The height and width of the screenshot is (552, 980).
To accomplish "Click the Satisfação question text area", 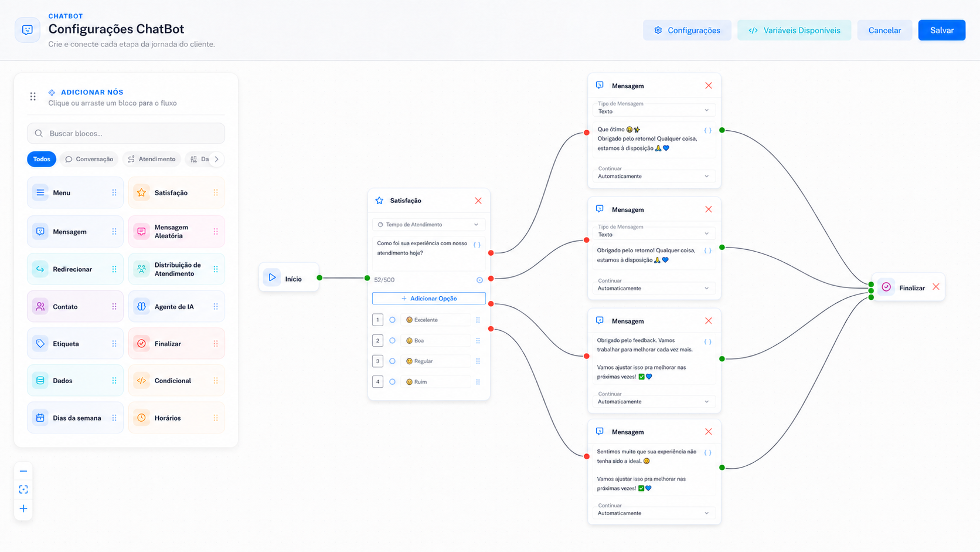I will tap(428, 253).
